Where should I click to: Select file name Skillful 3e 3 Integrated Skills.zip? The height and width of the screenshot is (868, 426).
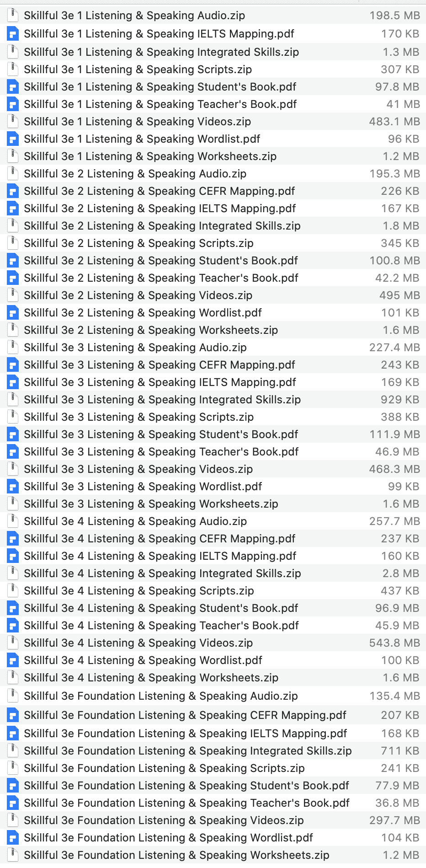(162, 400)
